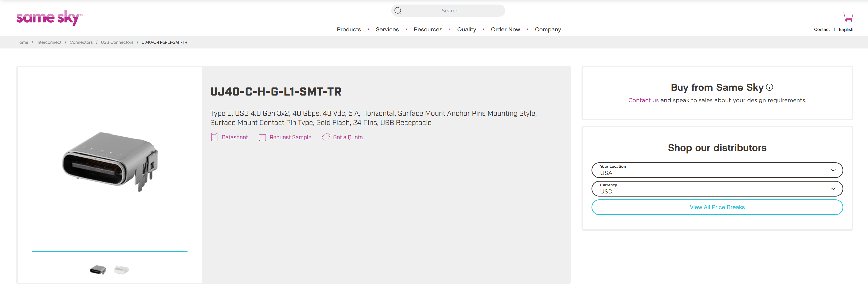Click the Request Sample box icon
The image size is (868, 284).
pyautogui.click(x=262, y=137)
